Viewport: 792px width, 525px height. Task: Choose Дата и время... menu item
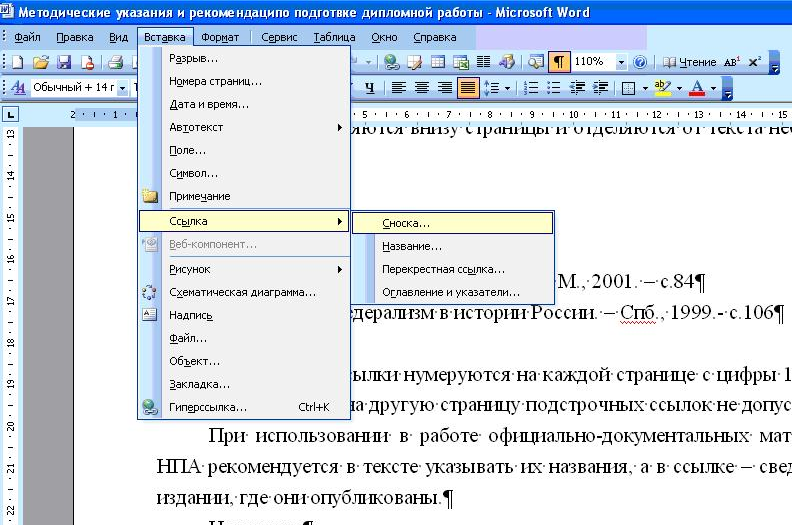coord(244,105)
